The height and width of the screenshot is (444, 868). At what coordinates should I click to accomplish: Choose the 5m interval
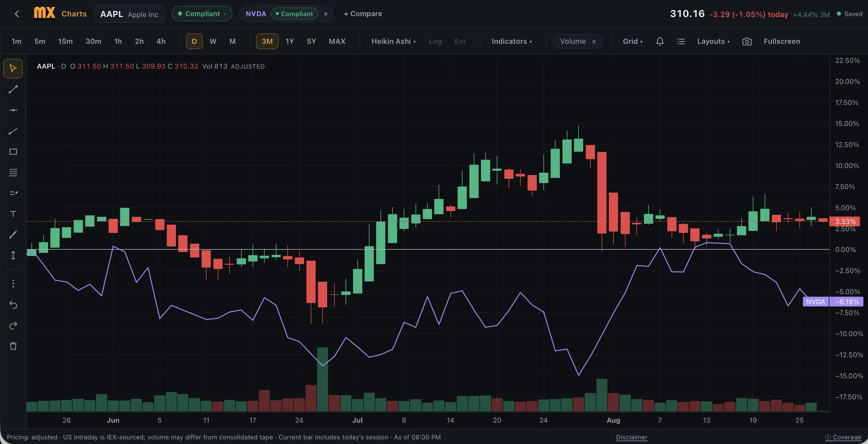coord(40,42)
